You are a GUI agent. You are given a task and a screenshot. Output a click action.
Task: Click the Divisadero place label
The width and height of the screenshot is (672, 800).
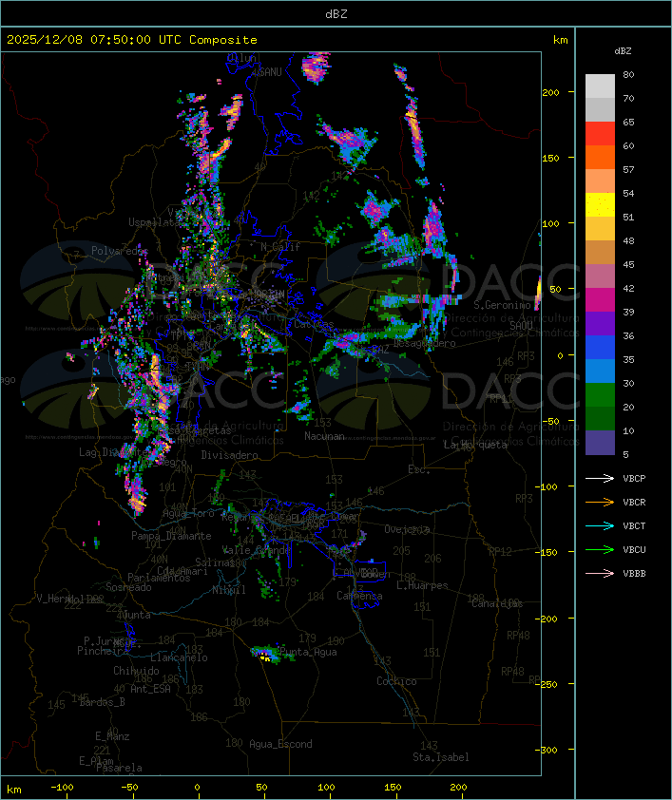click(229, 454)
